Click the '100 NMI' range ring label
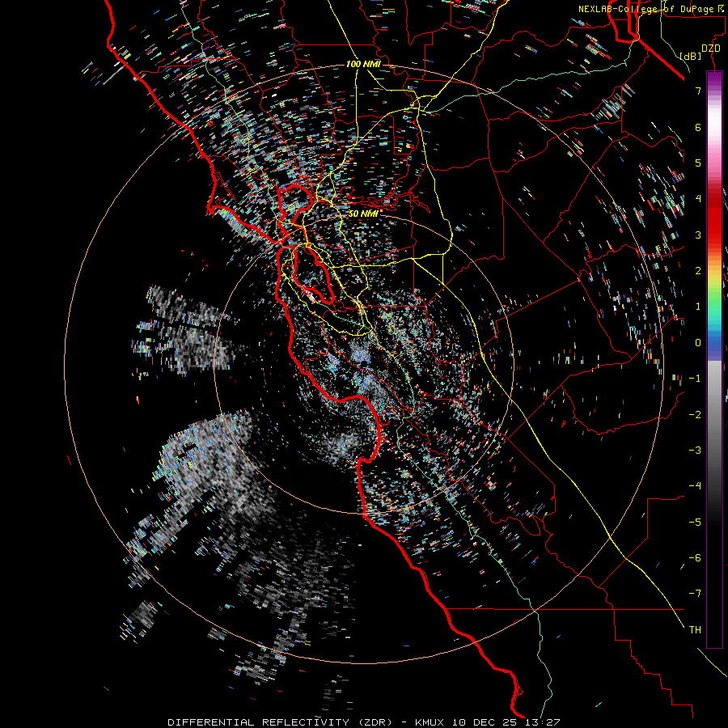Viewport: 728px width, 728px height. [363, 64]
